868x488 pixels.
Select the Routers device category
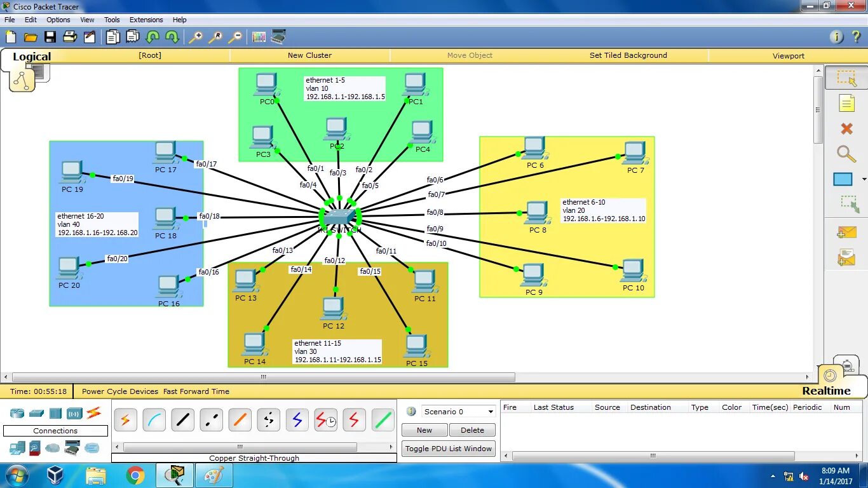17,413
